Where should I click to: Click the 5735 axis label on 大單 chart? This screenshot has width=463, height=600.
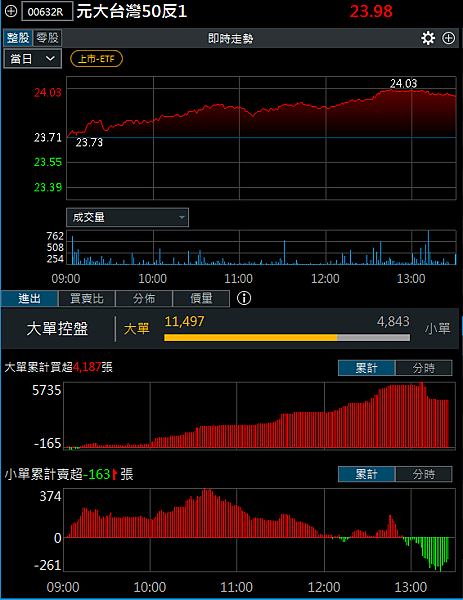[x=47, y=390]
